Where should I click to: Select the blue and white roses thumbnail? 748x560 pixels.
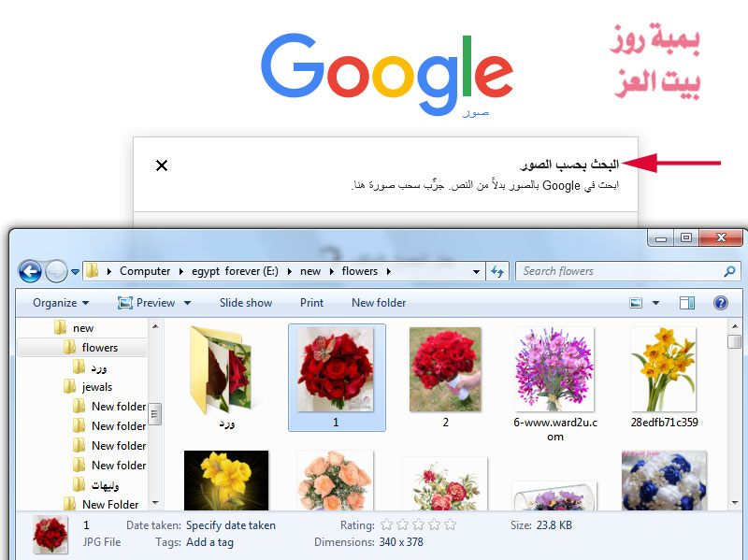pyautogui.click(x=664, y=481)
